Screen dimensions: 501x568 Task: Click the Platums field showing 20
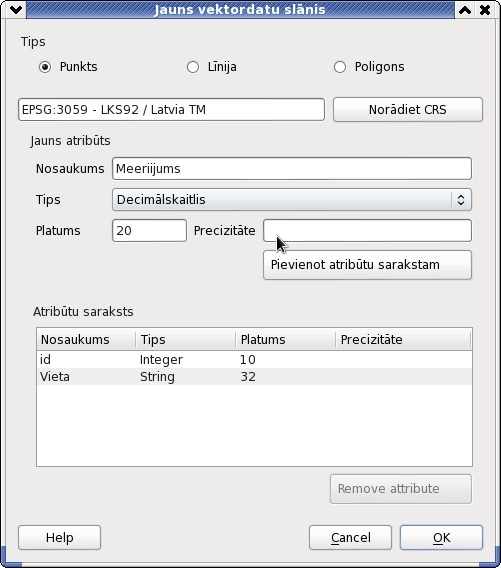click(150, 230)
